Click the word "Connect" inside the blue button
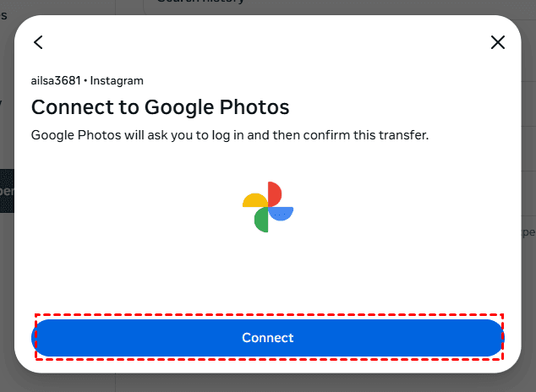Viewport: 536px width, 392px height. (x=268, y=338)
